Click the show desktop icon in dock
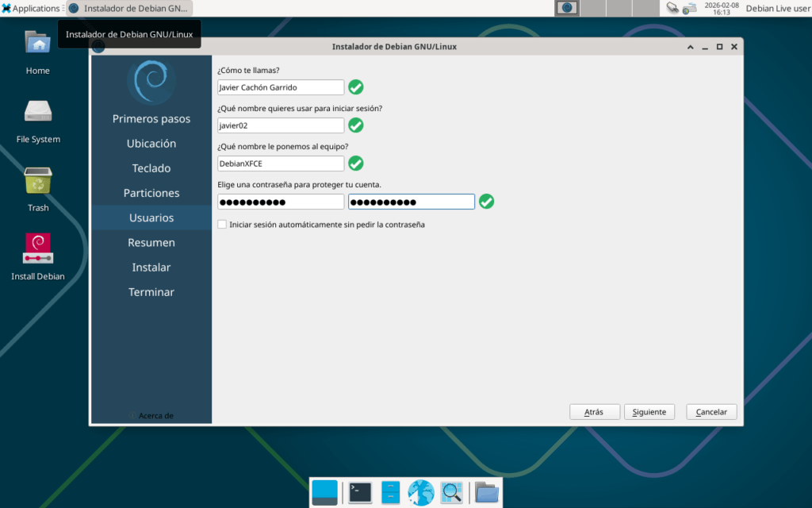This screenshot has height=508, width=812. [x=324, y=493]
